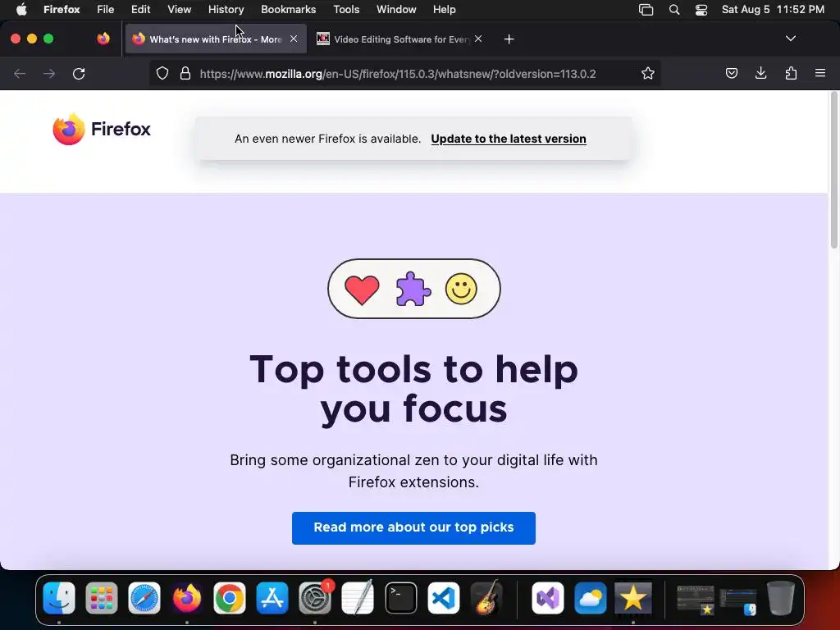This screenshot has width=840, height=630.
Task: Open the Firefox app menu in menu bar
Action: coord(62,10)
